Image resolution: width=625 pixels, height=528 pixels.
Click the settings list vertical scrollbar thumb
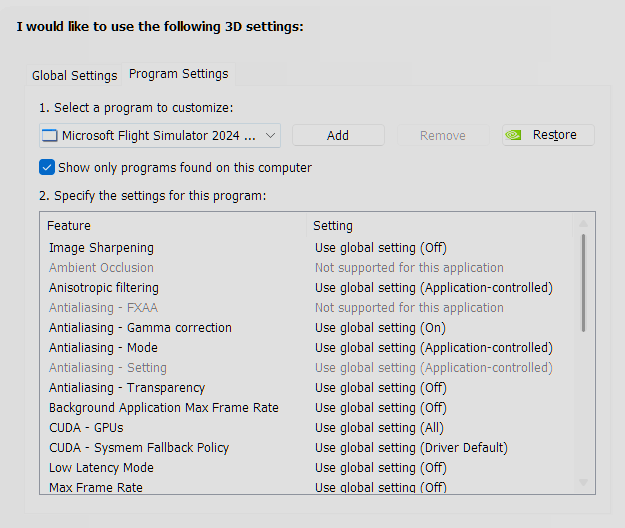(x=583, y=283)
